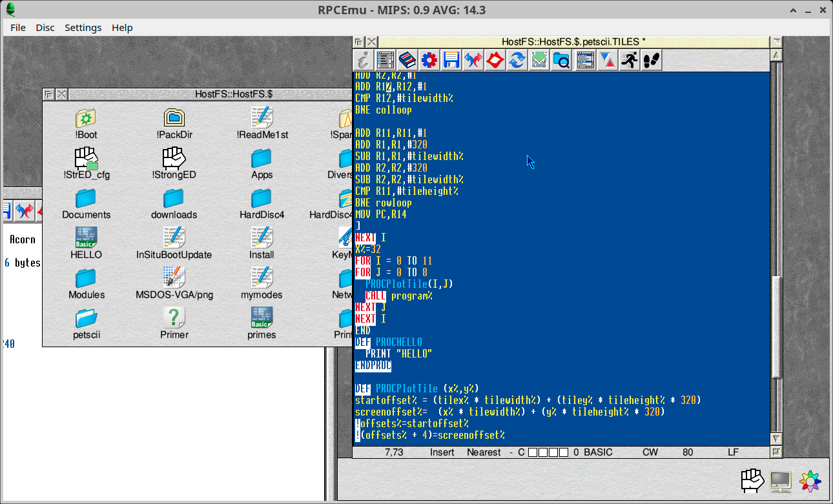
Task: Open the !StrongED application icon
Action: pos(174,163)
